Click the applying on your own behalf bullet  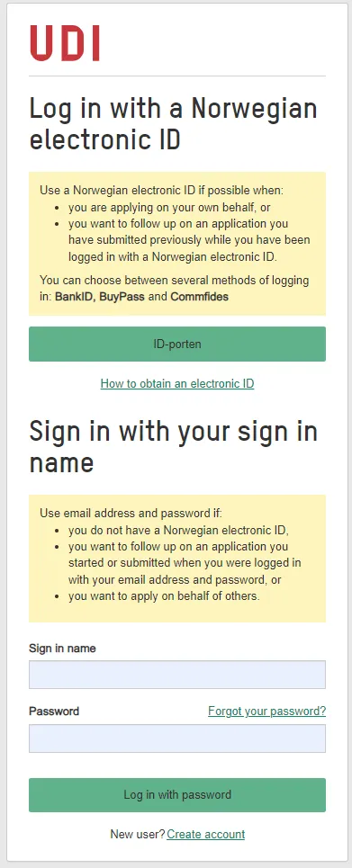(x=169, y=208)
